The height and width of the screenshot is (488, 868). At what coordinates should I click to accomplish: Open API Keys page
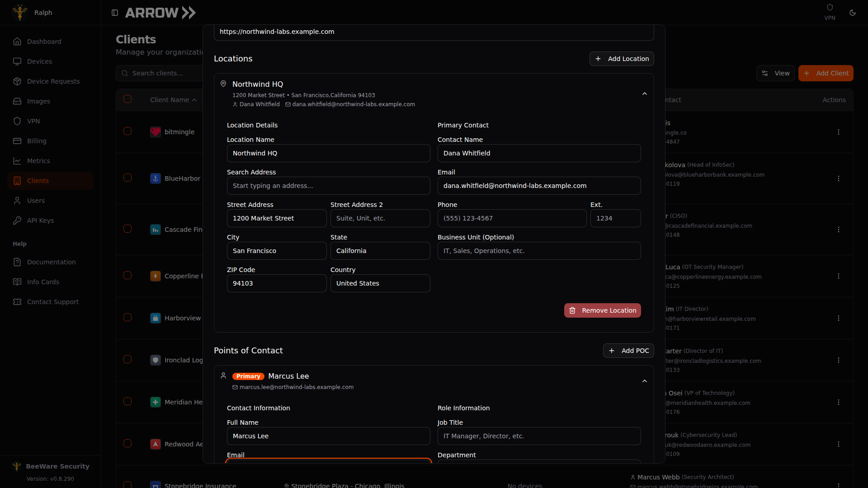(50, 221)
